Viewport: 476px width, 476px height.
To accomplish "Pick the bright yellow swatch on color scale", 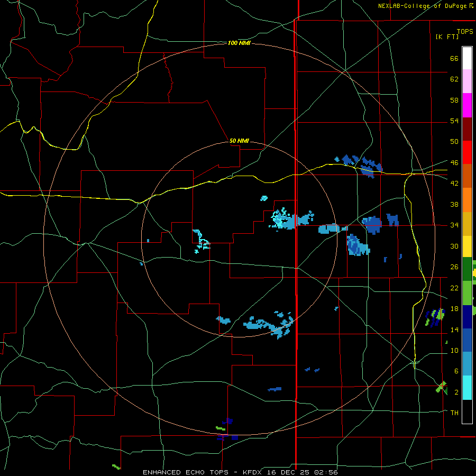I will coord(467,246).
